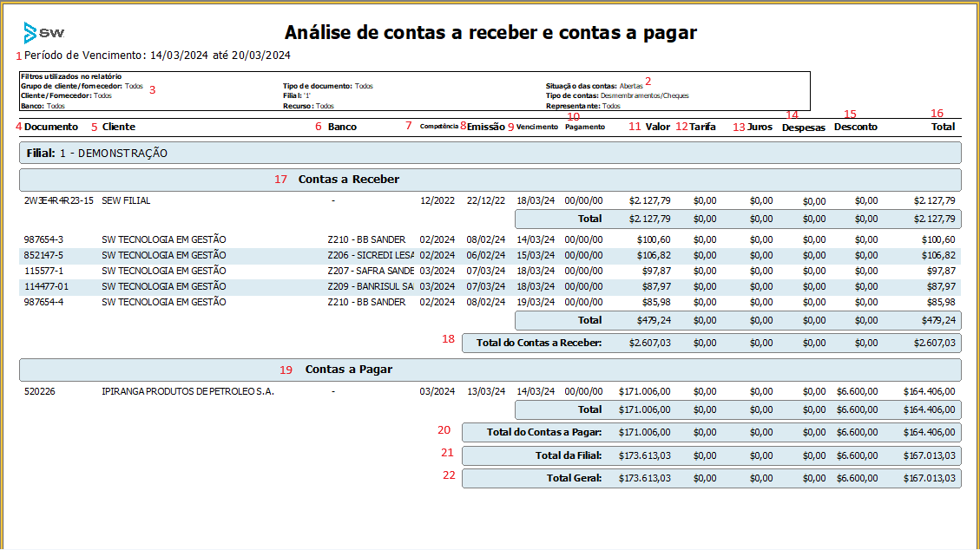Click document number '114477-01'
Image resolution: width=980 pixels, height=550 pixels.
(46, 286)
